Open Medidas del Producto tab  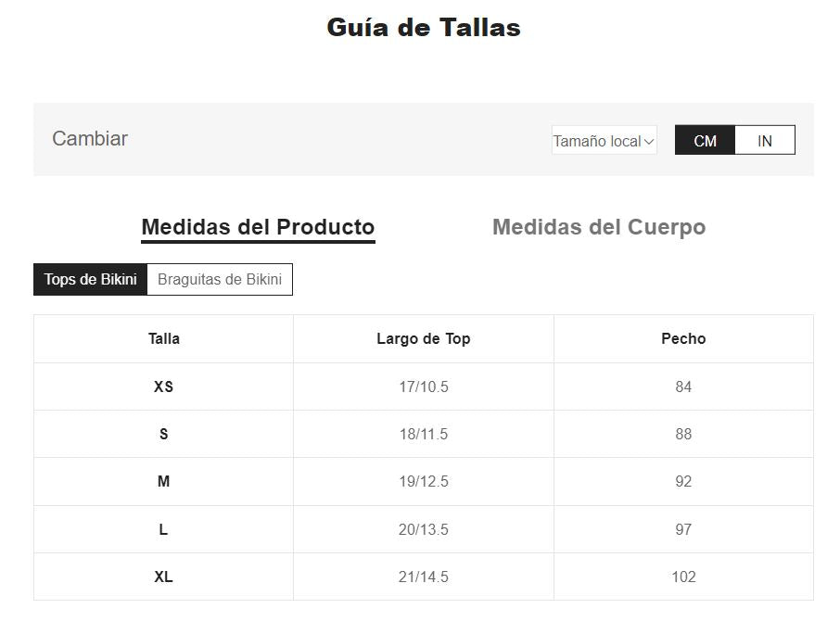(258, 227)
